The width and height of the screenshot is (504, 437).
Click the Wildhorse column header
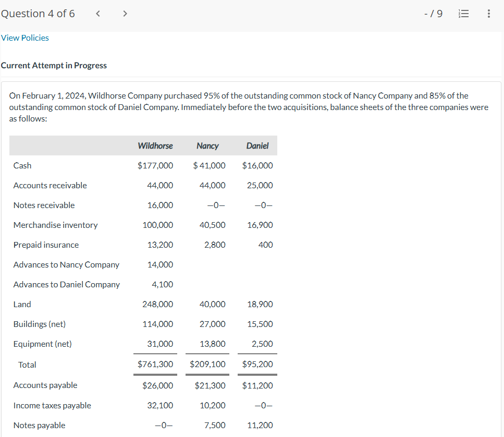tap(155, 145)
